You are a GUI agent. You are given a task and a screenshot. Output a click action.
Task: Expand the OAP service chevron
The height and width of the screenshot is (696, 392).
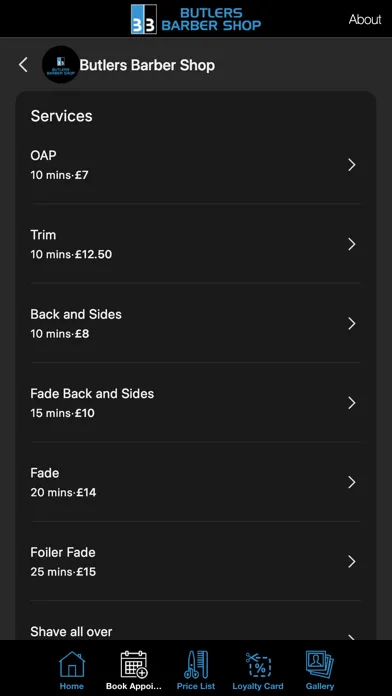point(352,165)
